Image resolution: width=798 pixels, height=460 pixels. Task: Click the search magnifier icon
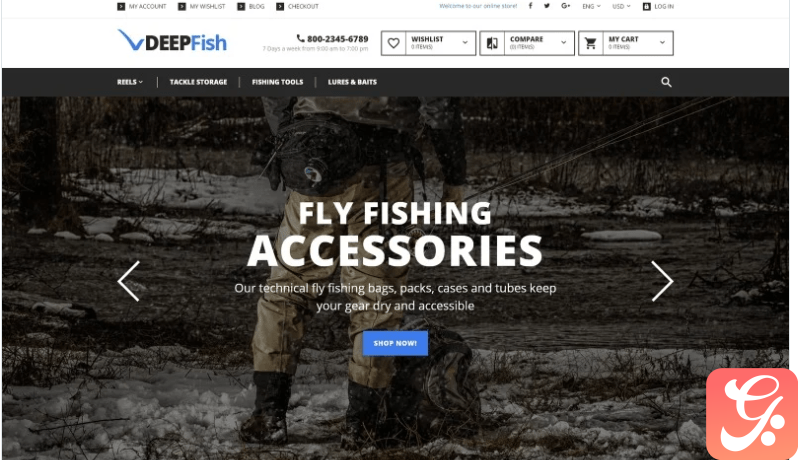(666, 82)
